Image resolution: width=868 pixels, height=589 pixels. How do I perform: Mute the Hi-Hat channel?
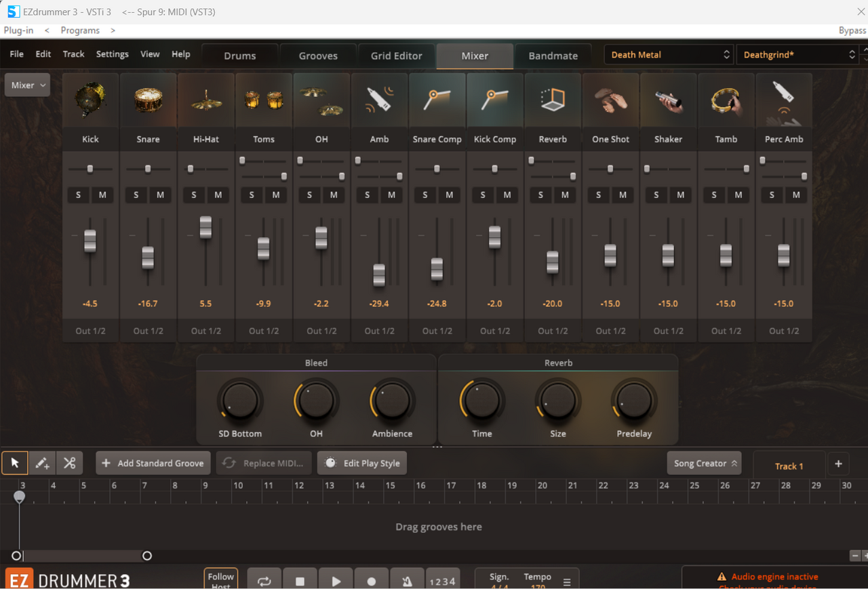pos(218,195)
